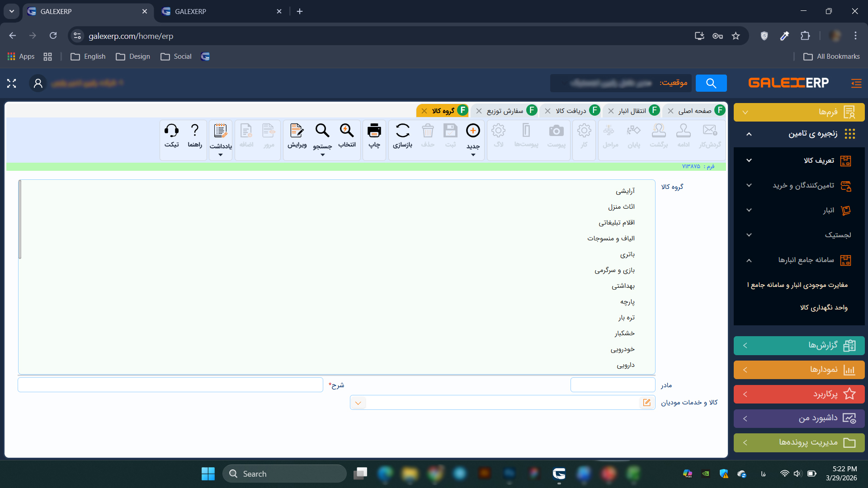Image resolution: width=868 pixels, height=488 pixels.
Task: Switch to the صفحه اصلی tab
Action: (x=695, y=111)
